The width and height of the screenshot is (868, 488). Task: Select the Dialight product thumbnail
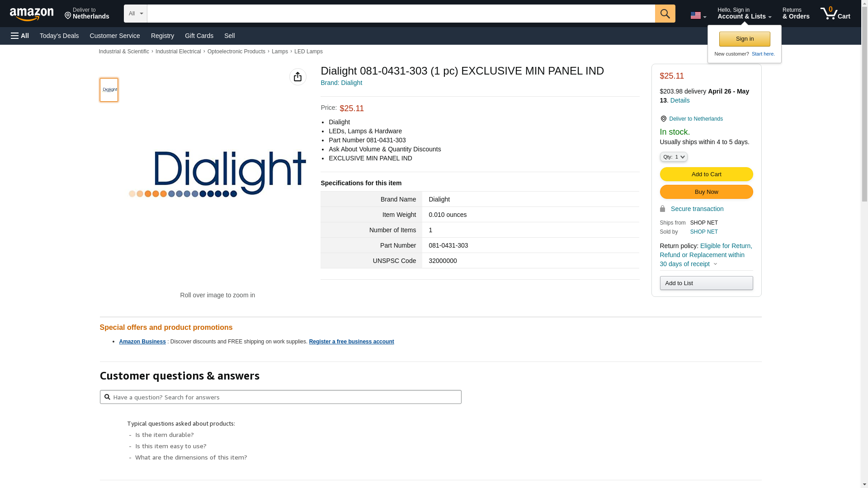click(109, 90)
